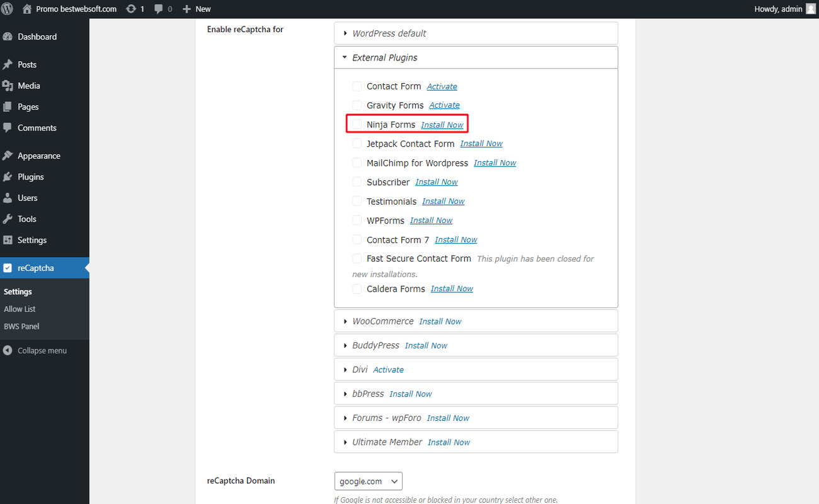The image size is (819, 504).
Task: Click the Media icon in sidebar
Action: (x=8, y=86)
